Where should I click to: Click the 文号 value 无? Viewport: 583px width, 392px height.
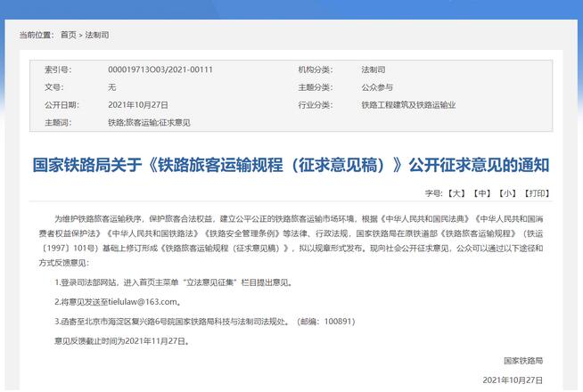click(111, 87)
